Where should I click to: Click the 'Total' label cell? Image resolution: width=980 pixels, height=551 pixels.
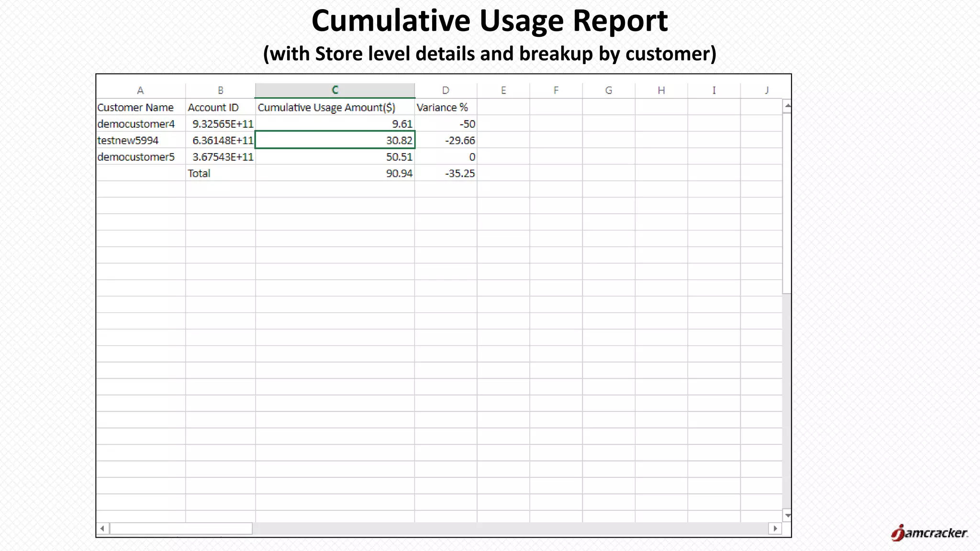click(221, 173)
